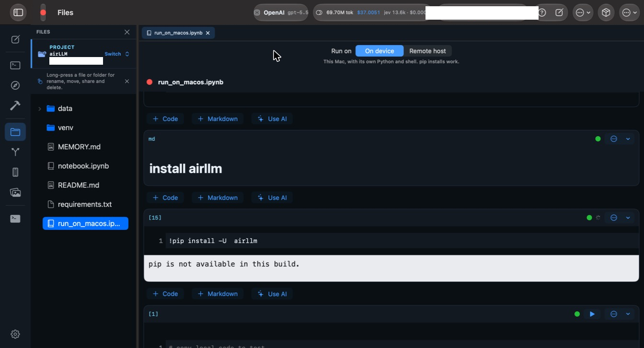Open the source control branch icon
Screen dimensions: 644x348
(x=15, y=152)
